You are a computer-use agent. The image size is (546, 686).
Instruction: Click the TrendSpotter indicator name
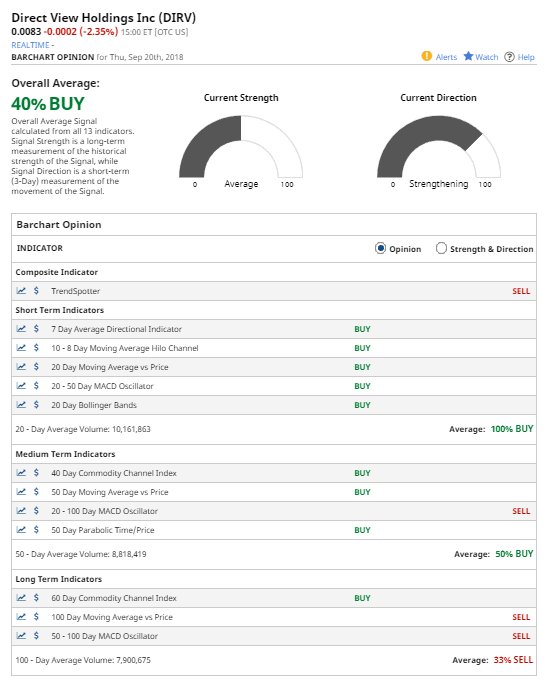coord(75,291)
